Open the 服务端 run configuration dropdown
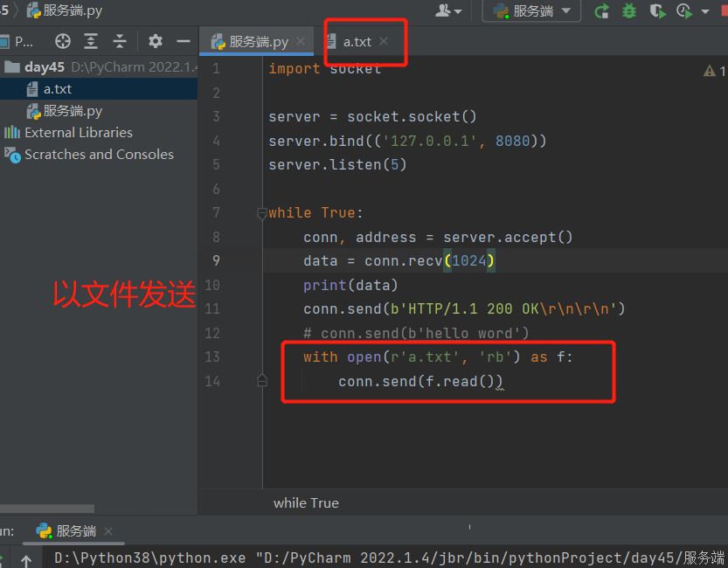 (x=531, y=10)
